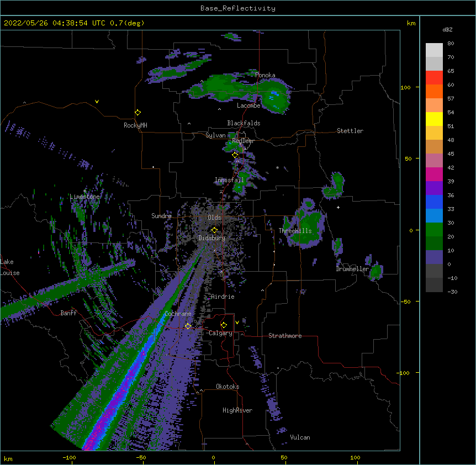Click the yellow diamond marker above Calgary label
This screenshot has width=476, height=465.
[x=224, y=325]
